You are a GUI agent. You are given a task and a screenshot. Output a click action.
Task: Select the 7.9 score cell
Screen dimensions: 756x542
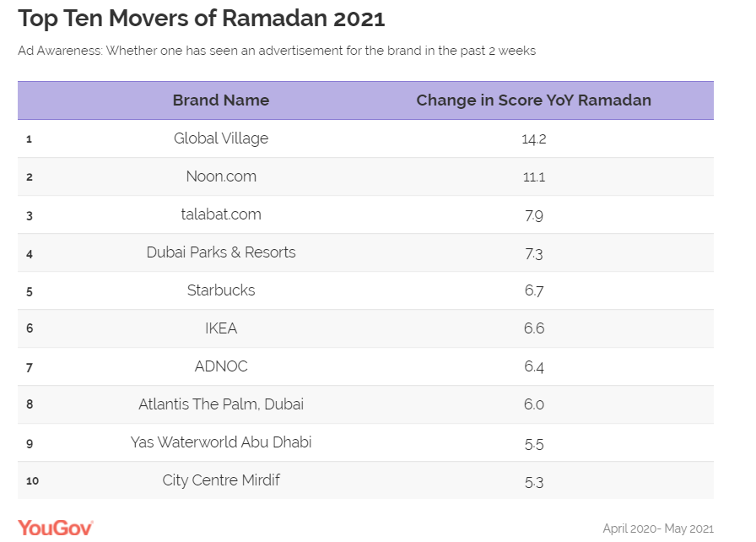coord(533,214)
